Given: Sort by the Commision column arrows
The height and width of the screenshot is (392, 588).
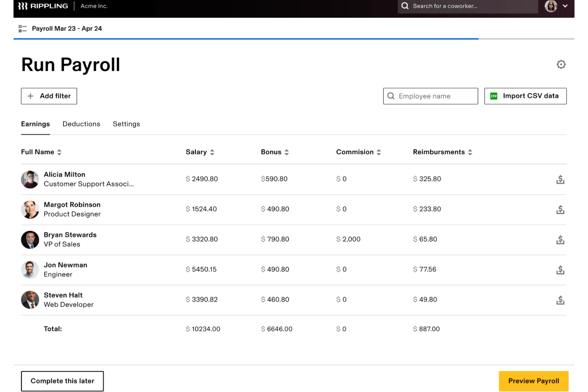Looking at the screenshot, I should pyautogui.click(x=379, y=152).
